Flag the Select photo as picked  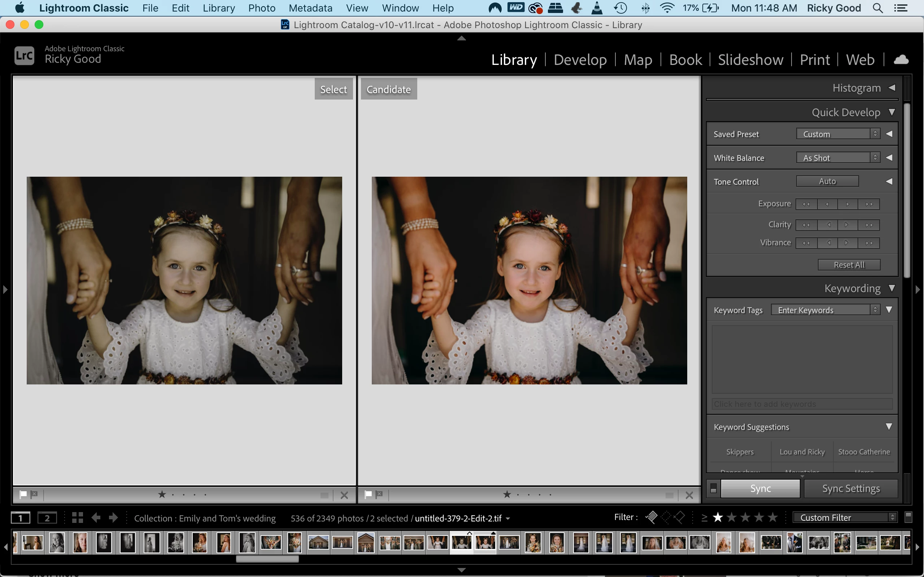23,494
